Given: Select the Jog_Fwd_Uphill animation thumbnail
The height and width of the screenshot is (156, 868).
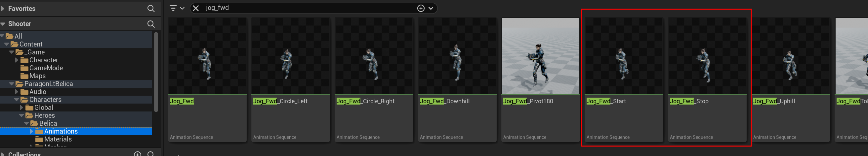Looking at the screenshot, I should [x=791, y=56].
